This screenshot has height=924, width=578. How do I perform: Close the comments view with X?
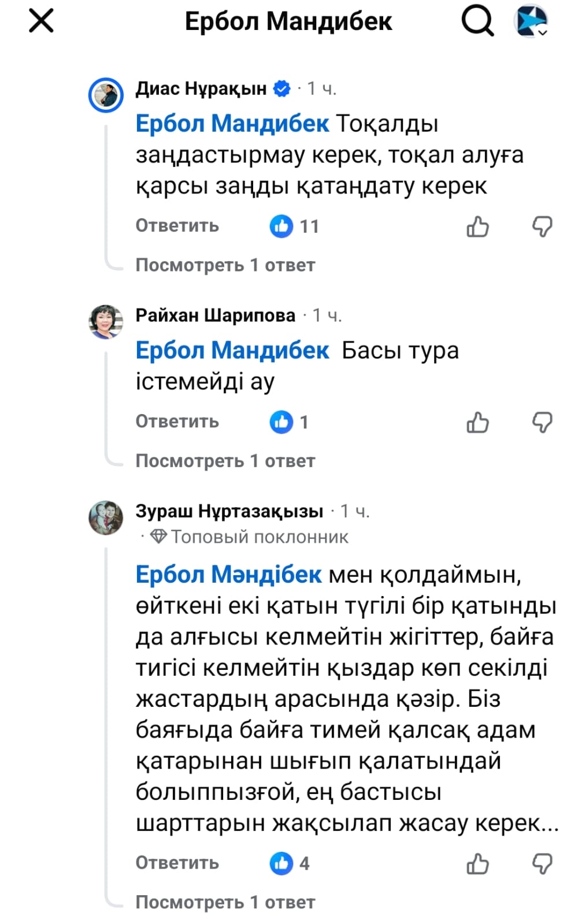41,21
